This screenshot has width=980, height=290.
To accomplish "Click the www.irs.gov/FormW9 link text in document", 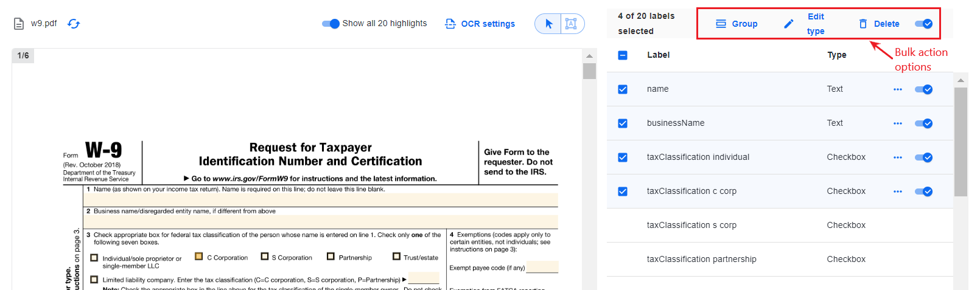I will [x=250, y=179].
